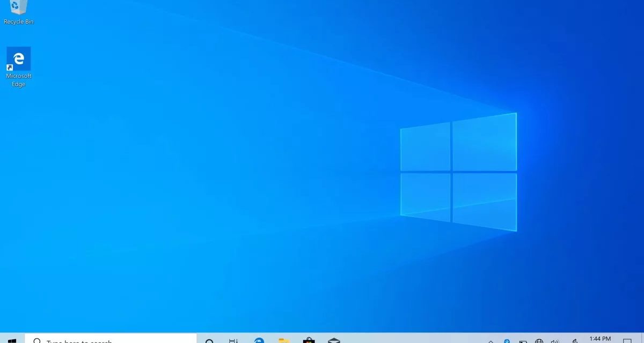Click Show desktop at the taskbar's far edge
This screenshot has height=343, width=644.
point(642,340)
